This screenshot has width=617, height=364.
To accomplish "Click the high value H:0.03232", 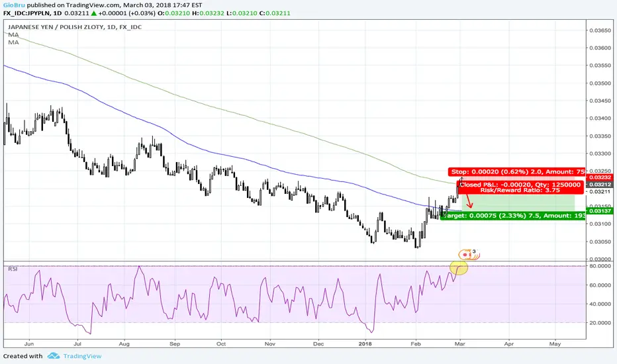I will coord(208,13).
